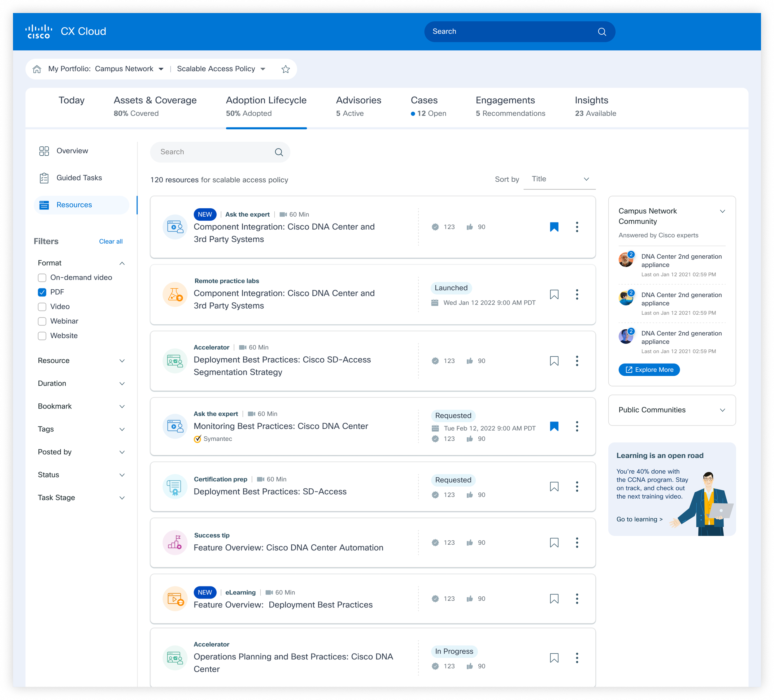Switch to the Today tab
Viewport: 774px width, 700px height.
pos(72,101)
